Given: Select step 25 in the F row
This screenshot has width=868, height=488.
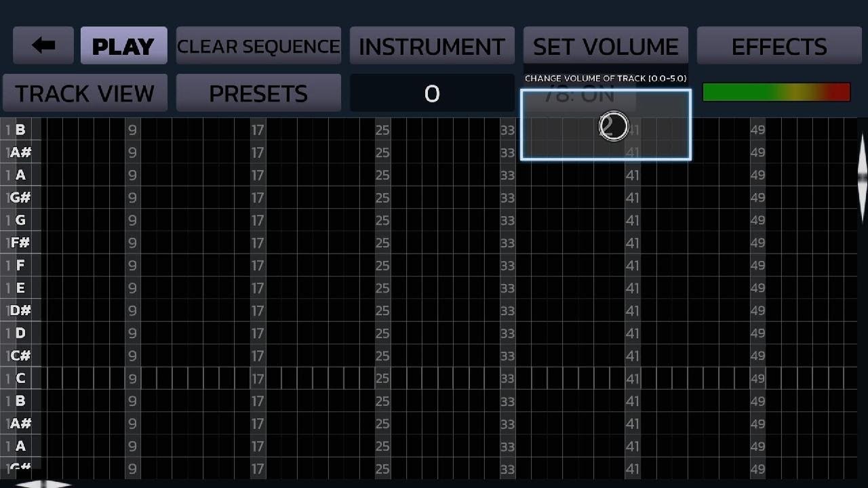Looking at the screenshot, I should click(382, 265).
